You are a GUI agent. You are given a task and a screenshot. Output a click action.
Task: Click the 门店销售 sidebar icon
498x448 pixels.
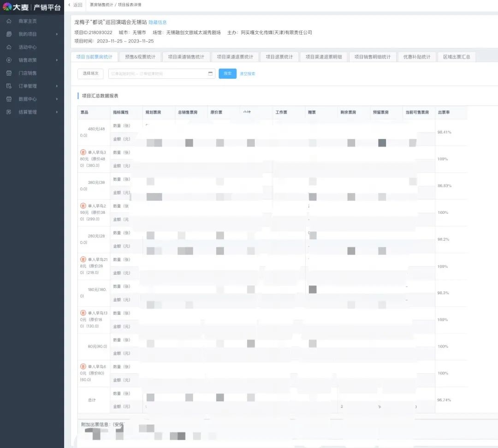click(9, 73)
